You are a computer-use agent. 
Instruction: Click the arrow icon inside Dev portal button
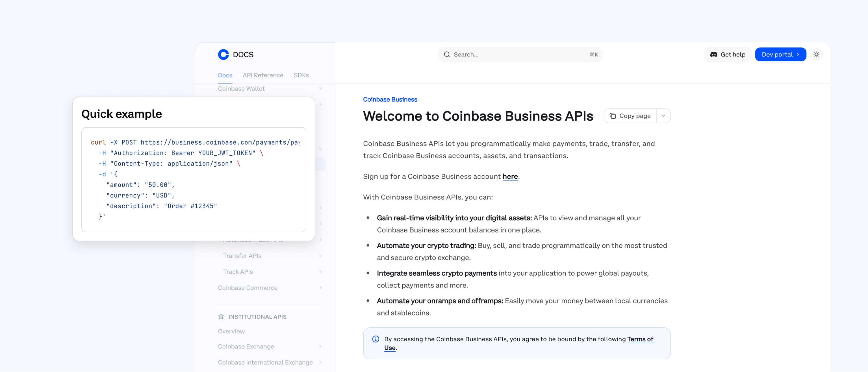(798, 54)
